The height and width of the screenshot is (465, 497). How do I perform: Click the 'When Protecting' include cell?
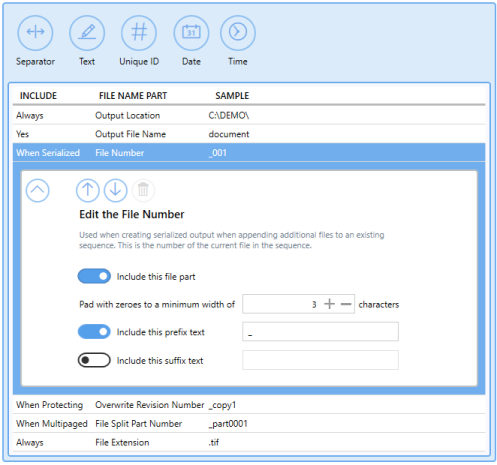pos(49,405)
